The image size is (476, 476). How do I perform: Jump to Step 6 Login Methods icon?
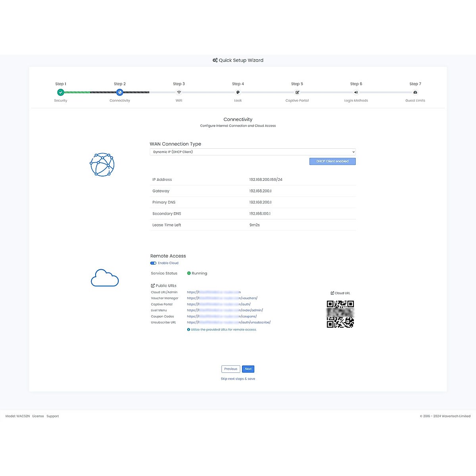point(356,92)
